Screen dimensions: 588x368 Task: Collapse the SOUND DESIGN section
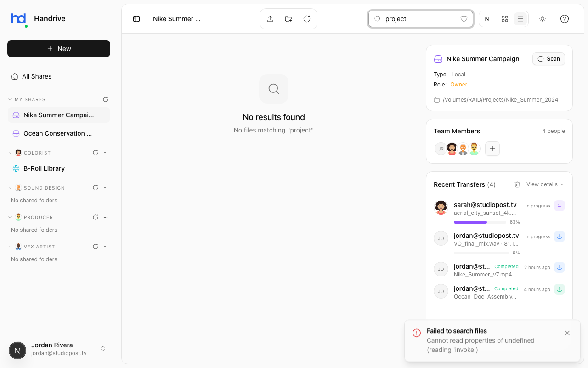(x=10, y=188)
